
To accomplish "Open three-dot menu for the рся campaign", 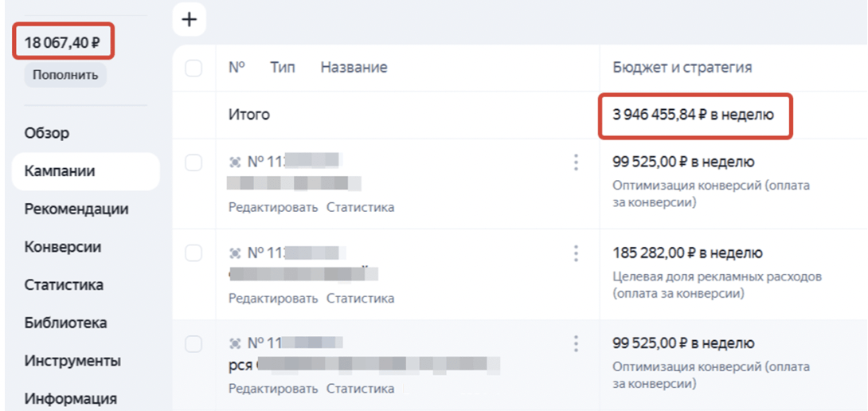I will [x=577, y=343].
